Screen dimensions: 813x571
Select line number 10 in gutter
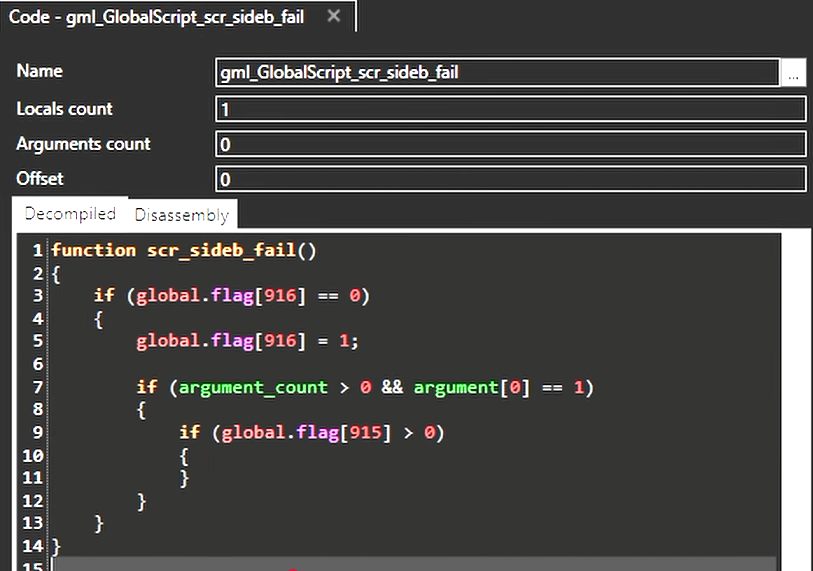pyautogui.click(x=33, y=456)
